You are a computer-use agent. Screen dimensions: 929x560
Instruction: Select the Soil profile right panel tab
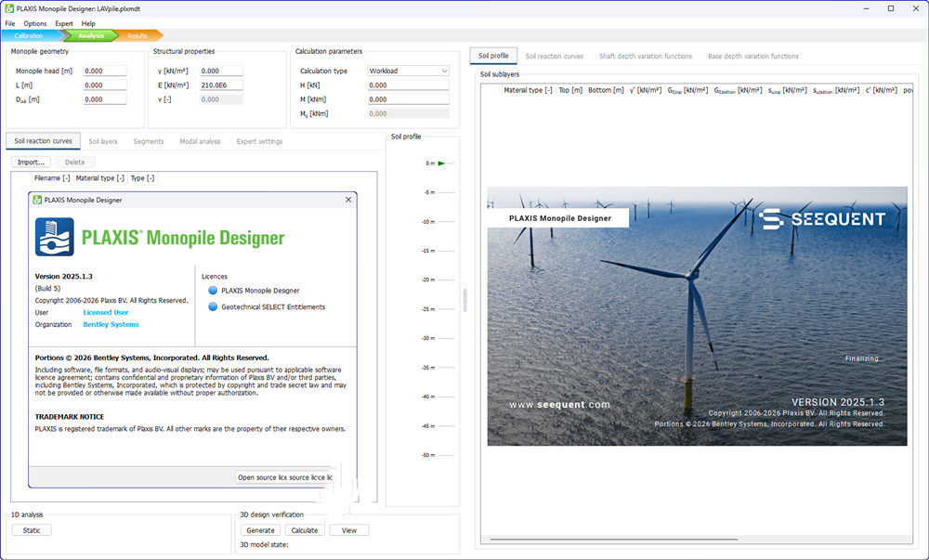pos(493,56)
